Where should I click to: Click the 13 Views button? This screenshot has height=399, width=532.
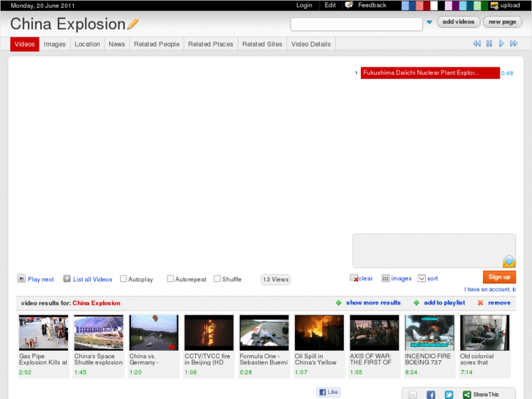click(275, 280)
